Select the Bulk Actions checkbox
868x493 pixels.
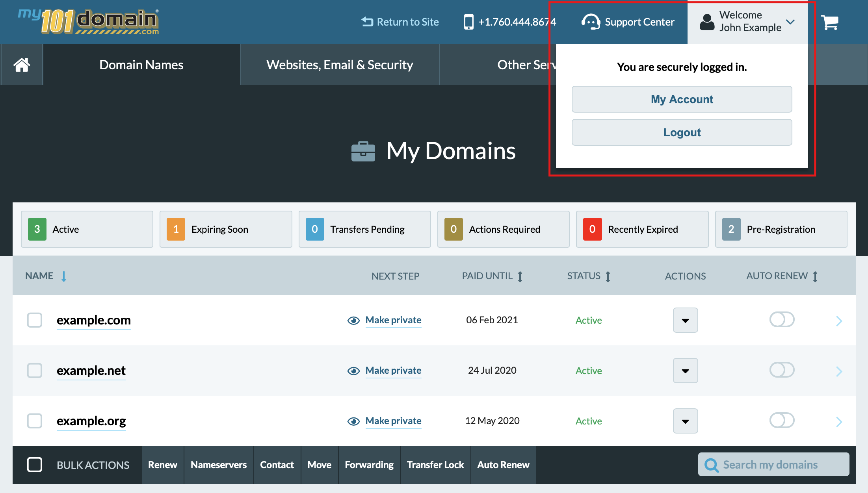tap(35, 465)
